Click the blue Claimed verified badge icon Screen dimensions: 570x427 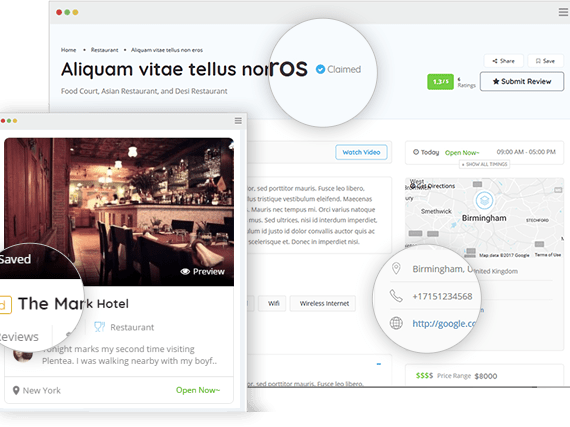[320, 69]
